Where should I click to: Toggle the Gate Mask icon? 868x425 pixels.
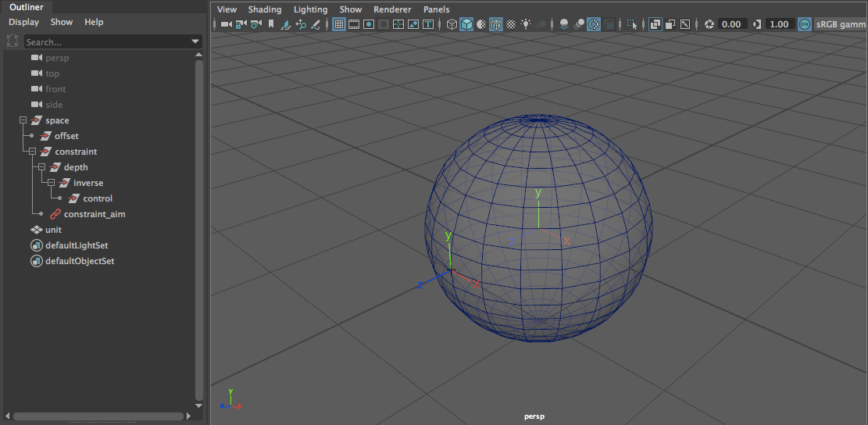tap(384, 24)
